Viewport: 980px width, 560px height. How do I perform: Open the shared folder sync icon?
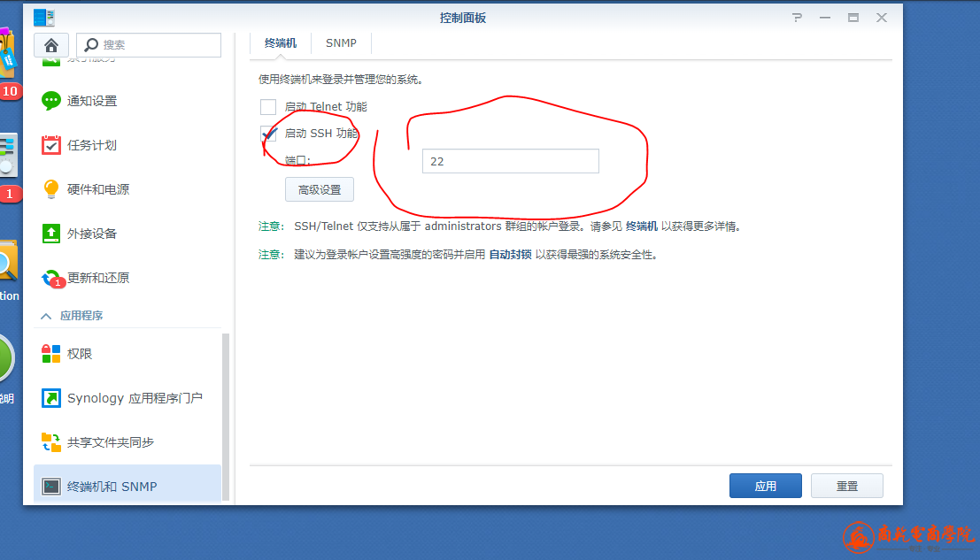coord(50,442)
